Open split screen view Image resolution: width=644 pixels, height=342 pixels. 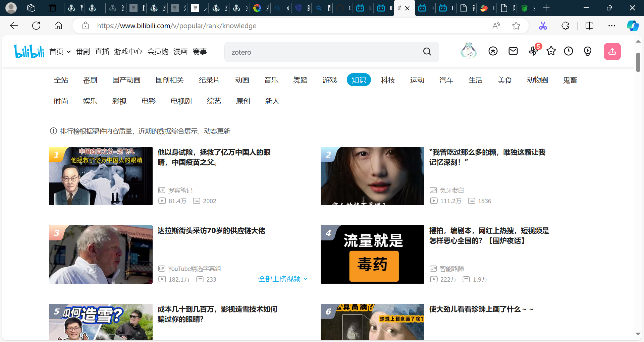pos(589,25)
